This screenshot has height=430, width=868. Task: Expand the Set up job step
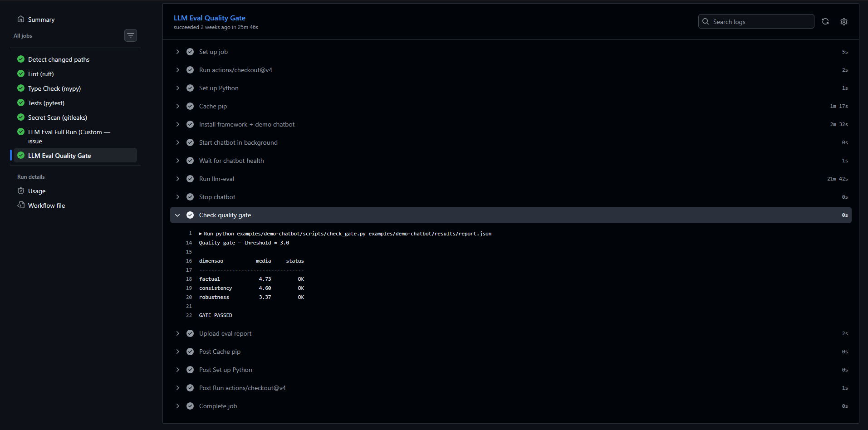177,52
